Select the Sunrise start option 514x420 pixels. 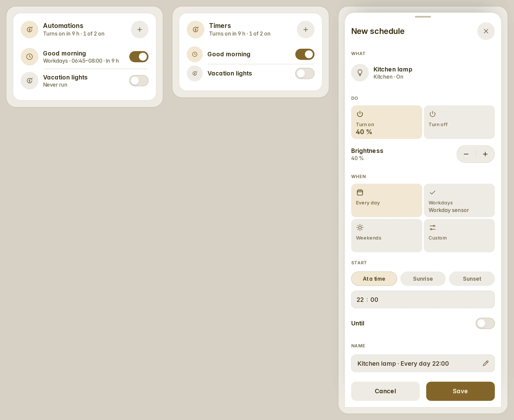[x=423, y=279]
